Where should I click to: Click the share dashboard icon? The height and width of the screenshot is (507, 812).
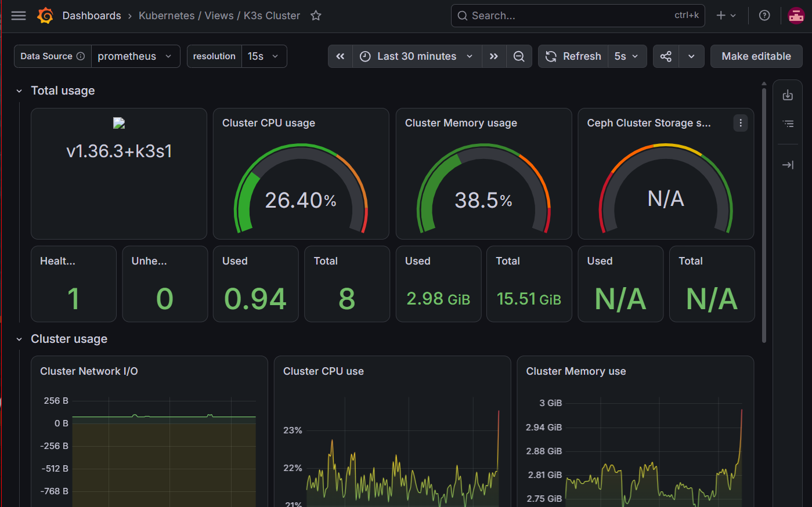click(x=666, y=56)
